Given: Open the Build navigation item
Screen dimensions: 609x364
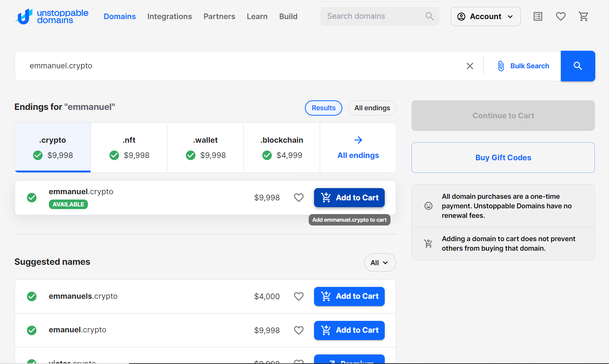Looking at the screenshot, I should tap(288, 16).
